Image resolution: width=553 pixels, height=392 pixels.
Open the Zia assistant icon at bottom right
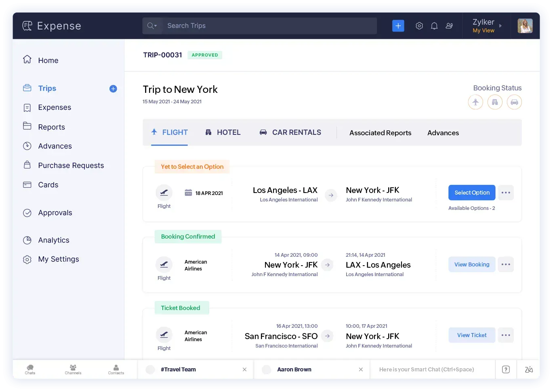point(528,369)
